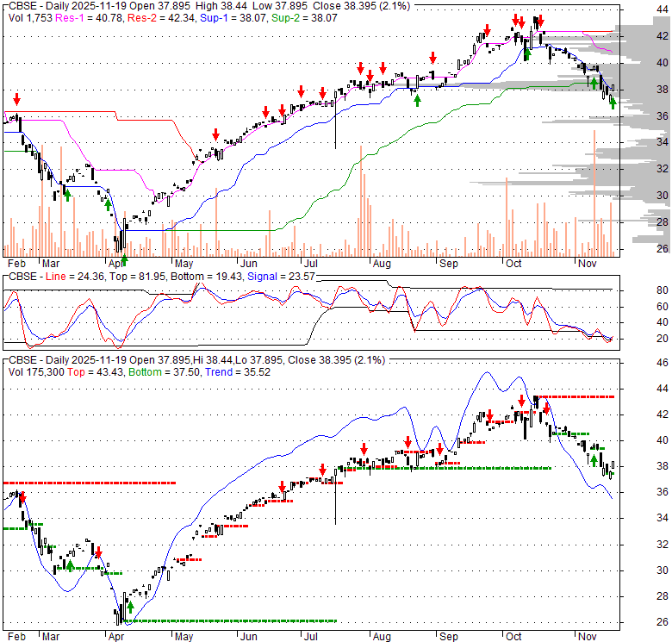
Task: Click the 26 price label on top chart axis
Action: 663,248
